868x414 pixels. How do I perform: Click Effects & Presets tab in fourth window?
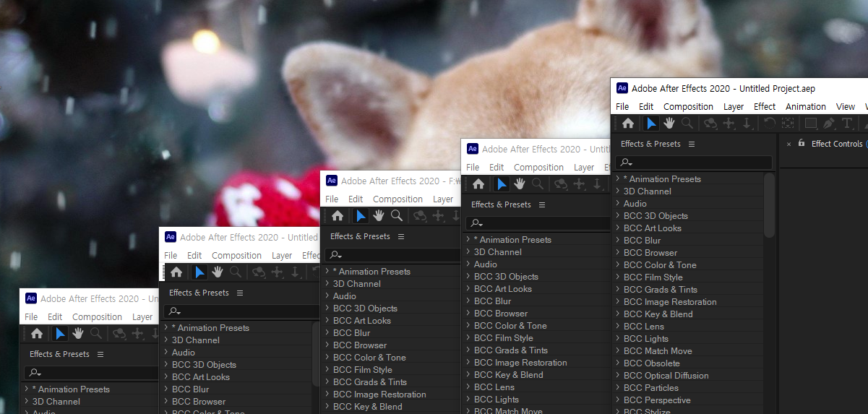pyautogui.click(x=501, y=204)
